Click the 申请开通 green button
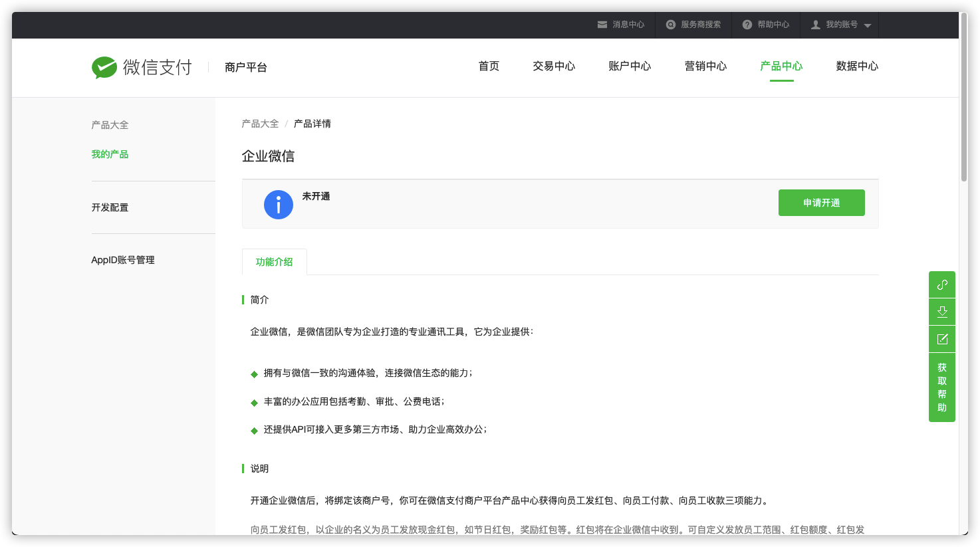The image size is (980, 547). [x=821, y=203]
